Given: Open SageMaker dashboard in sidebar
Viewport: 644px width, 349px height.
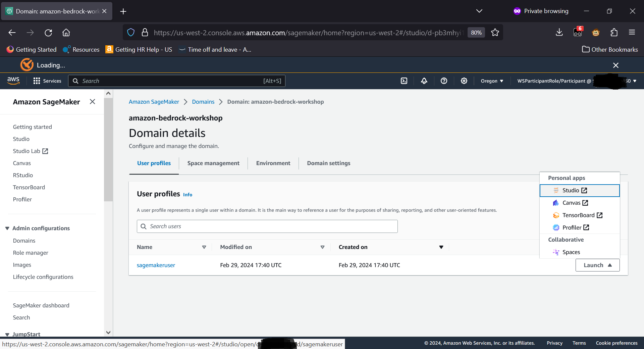Looking at the screenshot, I should pyautogui.click(x=41, y=305).
